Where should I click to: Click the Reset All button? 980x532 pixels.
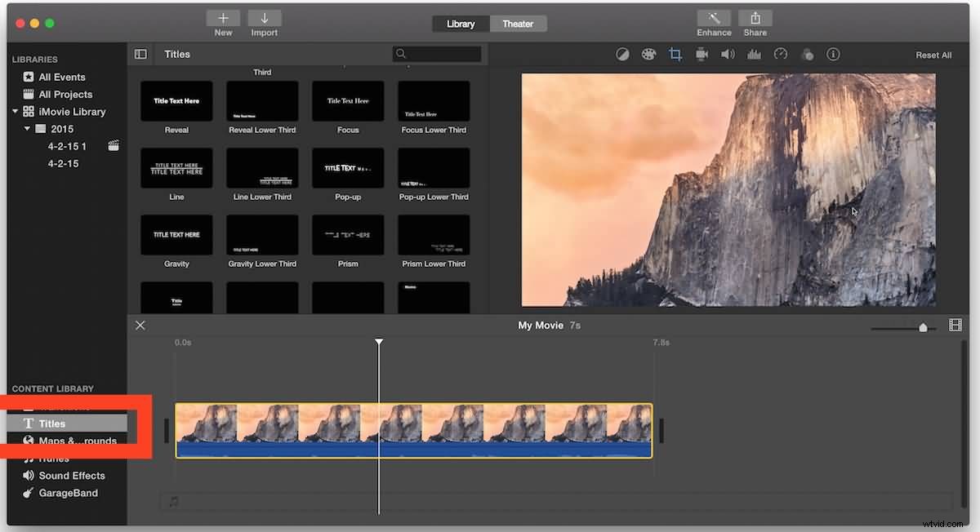[x=933, y=54]
